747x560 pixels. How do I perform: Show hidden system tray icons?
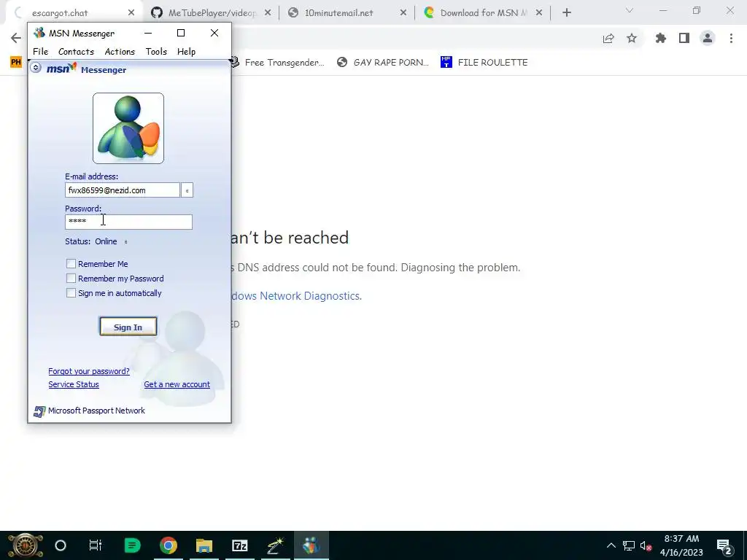[611, 545]
